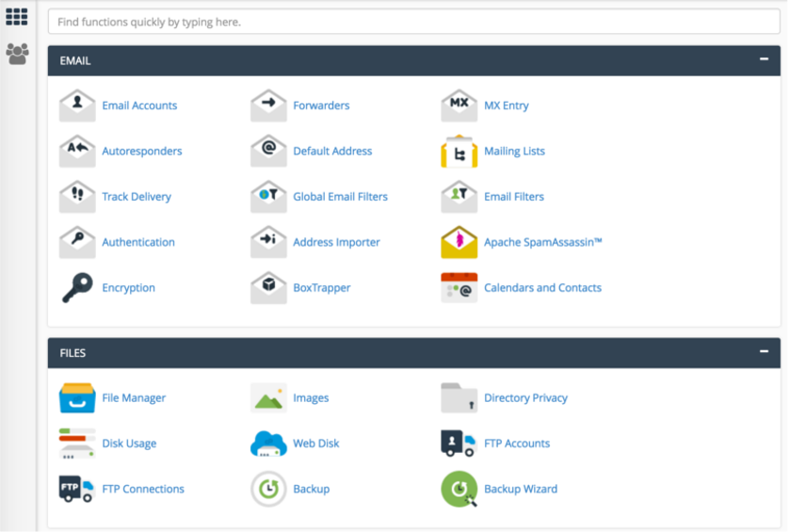
Task: Collapse the Email section
Action: pyautogui.click(x=764, y=59)
